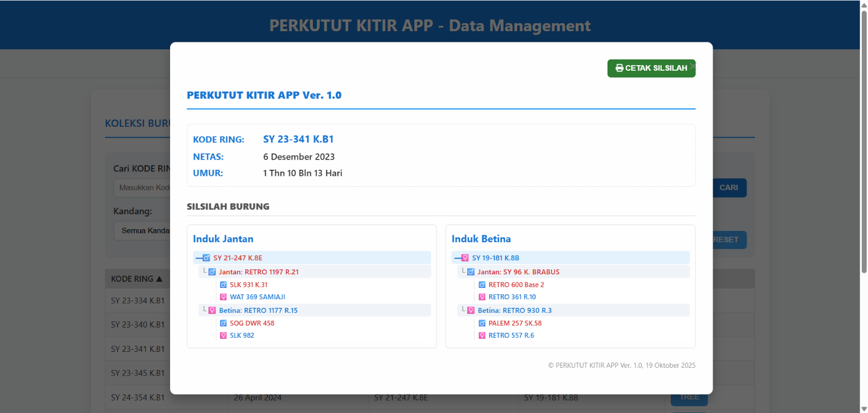This screenshot has height=413, width=868.
Task: Click male icon beside RETRO 600 Base 2
Action: click(482, 285)
